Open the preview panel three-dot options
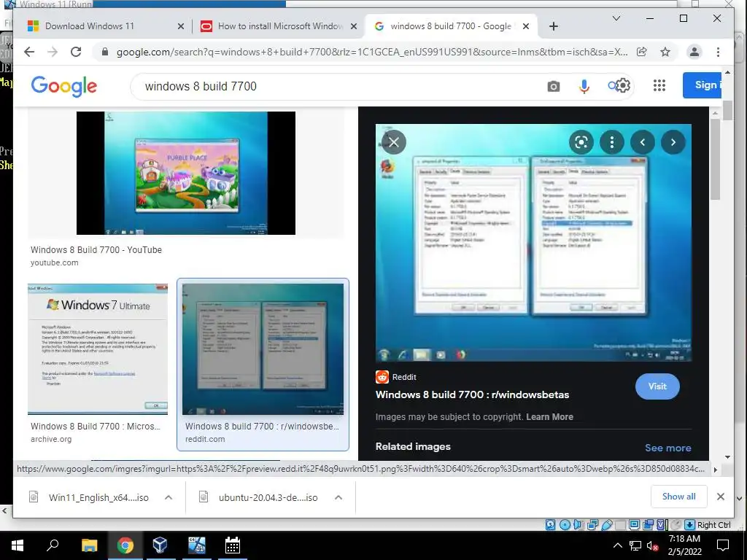This screenshot has height=560, width=747. pyautogui.click(x=612, y=142)
